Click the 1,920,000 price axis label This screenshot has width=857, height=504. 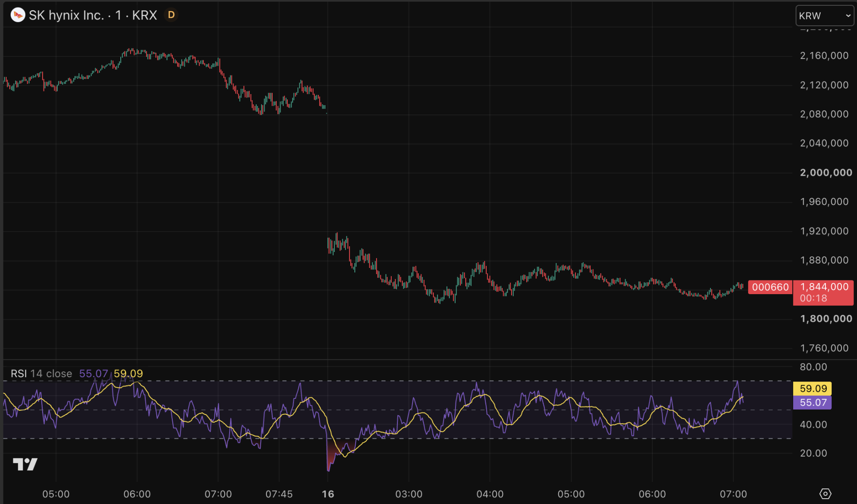pos(824,231)
